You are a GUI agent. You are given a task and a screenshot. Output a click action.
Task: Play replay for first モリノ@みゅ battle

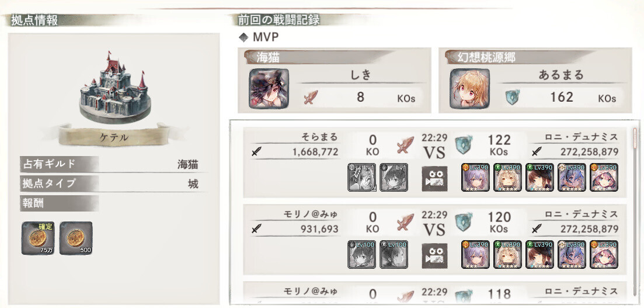434,255
